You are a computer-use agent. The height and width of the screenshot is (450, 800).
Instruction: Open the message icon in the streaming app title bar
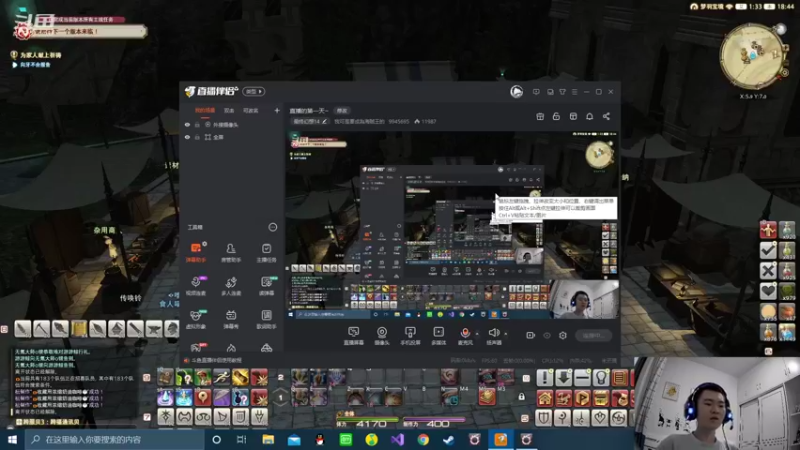(536, 92)
